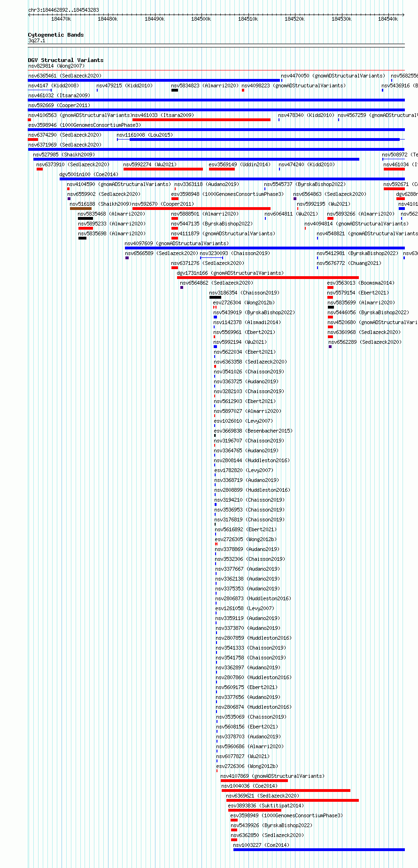418x868 pixels.
Task: Select the nsv1142378 (Alsmadi2014) label
Action: [x=247, y=322]
